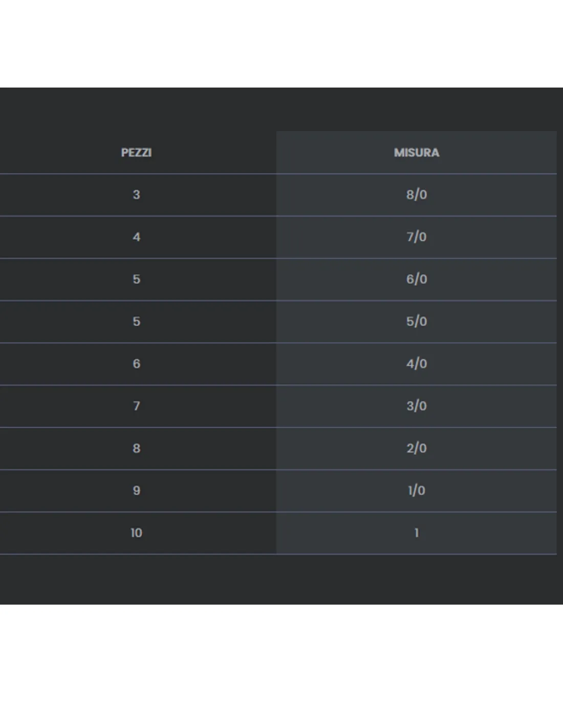The height and width of the screenshot is (728, 563).
Task: Click the PEZZI column header
Action: coord(136,153)
